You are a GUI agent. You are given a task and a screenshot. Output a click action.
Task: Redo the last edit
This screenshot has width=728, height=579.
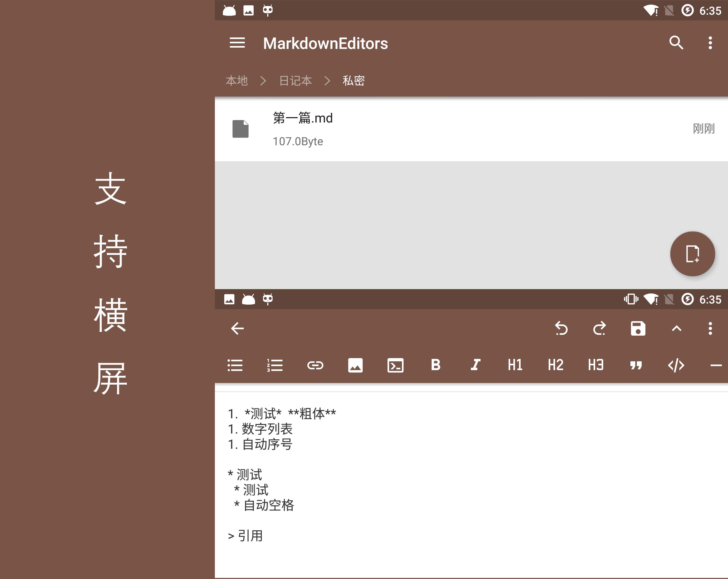click(599, 328)
